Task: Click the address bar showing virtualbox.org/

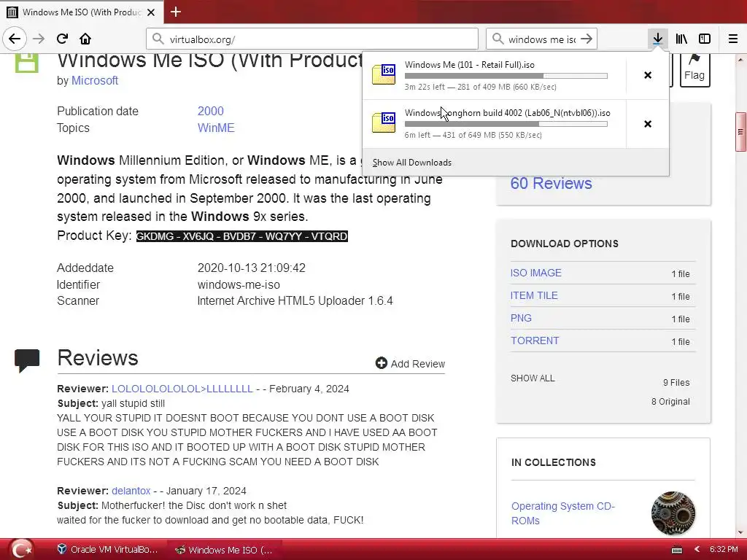Action: point(312,39)
